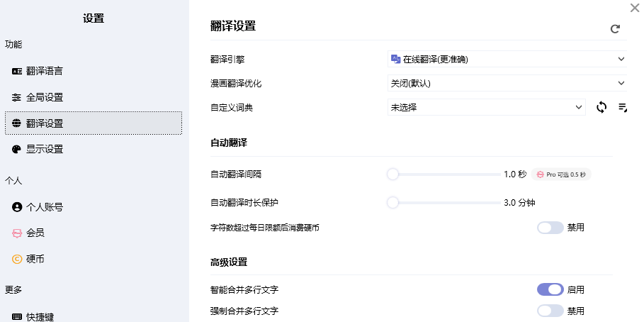Disable the 智能合并多行文字 toggle
644x322 pixels.
(x=550, y=289)
